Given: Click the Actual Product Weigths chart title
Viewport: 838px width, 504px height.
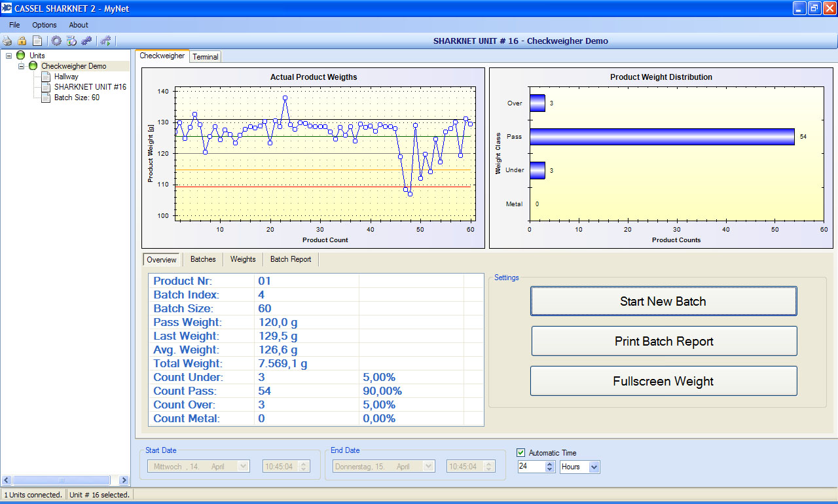Looking at the screenshot, I should pyautogui.click(x=314, y=77).
